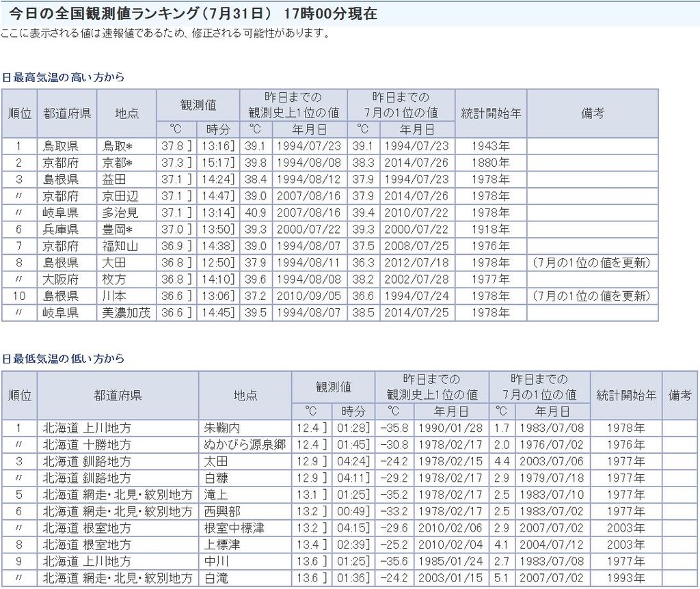Click the 兵庫県 prefecture cell
Image resolution: width=700 pixels, height=589 pixels.
60,230
